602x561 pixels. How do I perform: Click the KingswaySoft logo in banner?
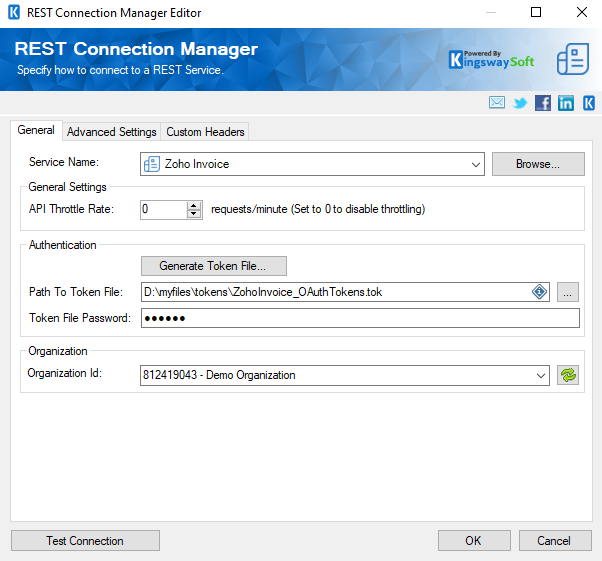point(491,60)
